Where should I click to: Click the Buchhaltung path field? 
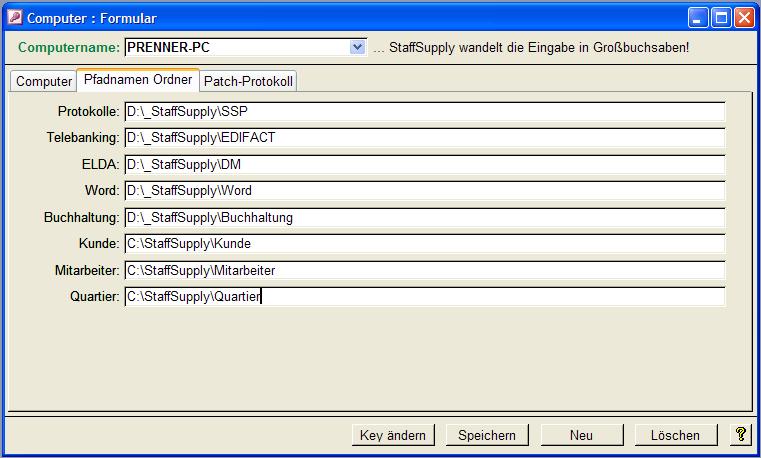[424, 217]
